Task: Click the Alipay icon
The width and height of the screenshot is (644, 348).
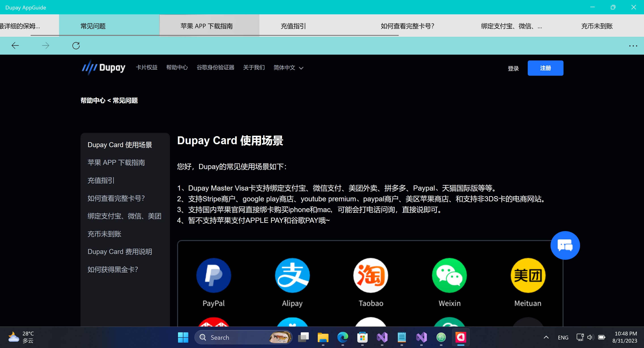Action: [292, 275]
